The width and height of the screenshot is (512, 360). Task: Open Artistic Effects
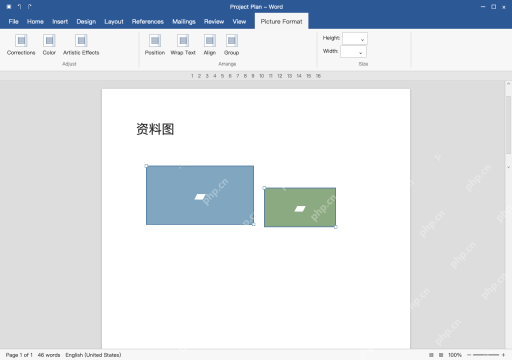click(81, 45)
